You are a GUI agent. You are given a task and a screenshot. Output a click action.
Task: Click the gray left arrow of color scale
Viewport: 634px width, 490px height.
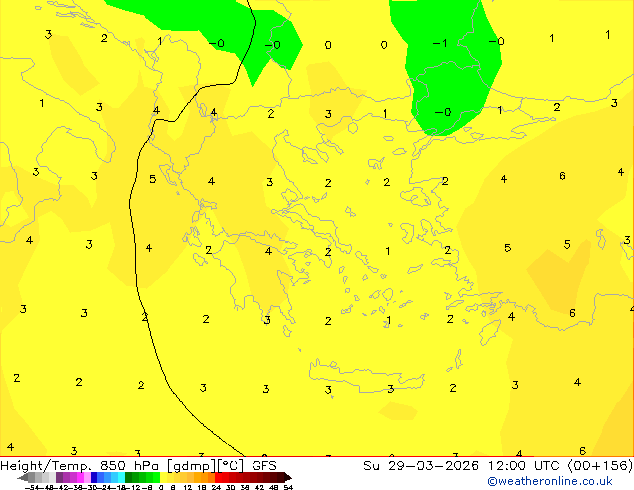tap(23, 478)
